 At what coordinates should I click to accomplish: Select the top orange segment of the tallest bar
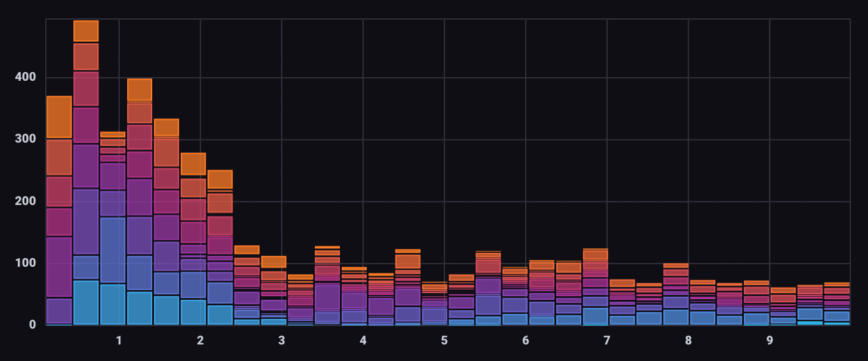point(86,31)
